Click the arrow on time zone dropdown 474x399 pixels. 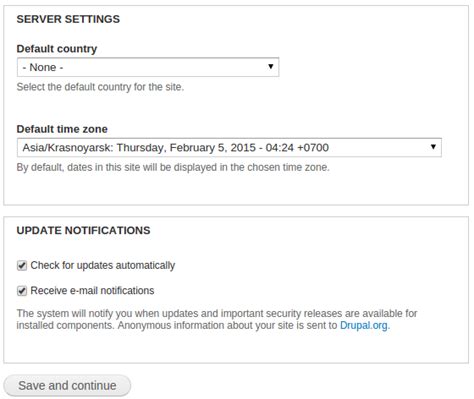tap(433, 146)
